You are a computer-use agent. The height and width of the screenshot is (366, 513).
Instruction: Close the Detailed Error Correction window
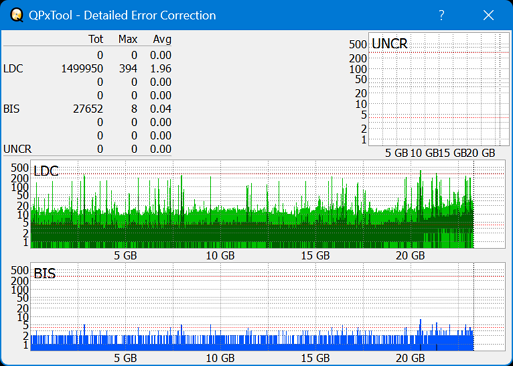488,15
